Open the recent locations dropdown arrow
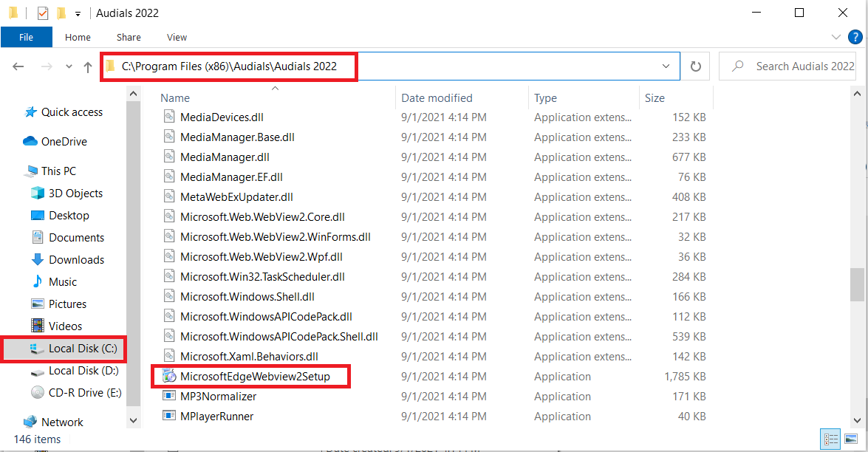Screen dimensions: 868x452 tap(69, 66)
